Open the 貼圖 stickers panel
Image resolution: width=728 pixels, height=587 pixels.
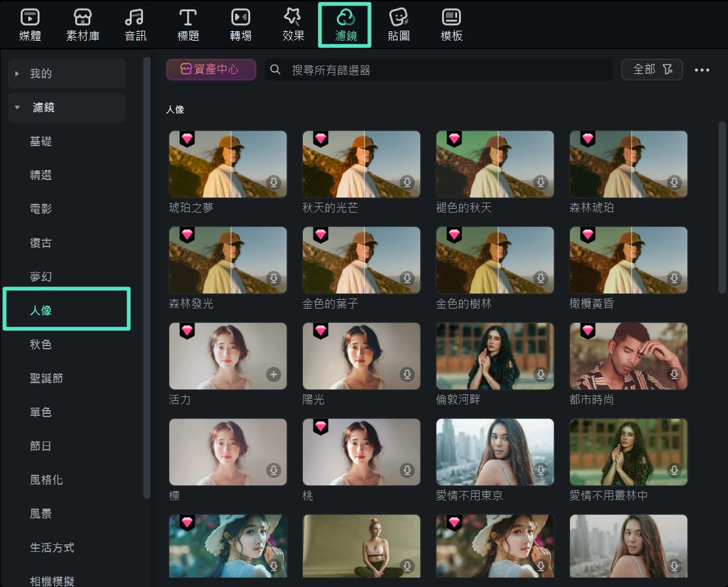[398, 24]
